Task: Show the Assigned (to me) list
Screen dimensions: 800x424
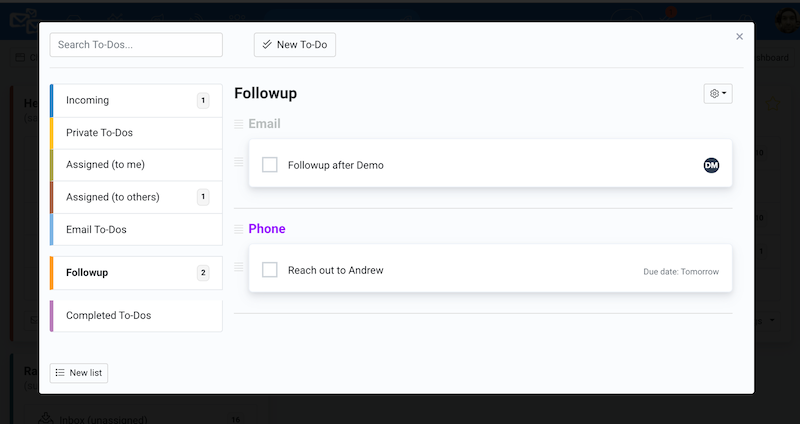Action: tap(136, 165)
